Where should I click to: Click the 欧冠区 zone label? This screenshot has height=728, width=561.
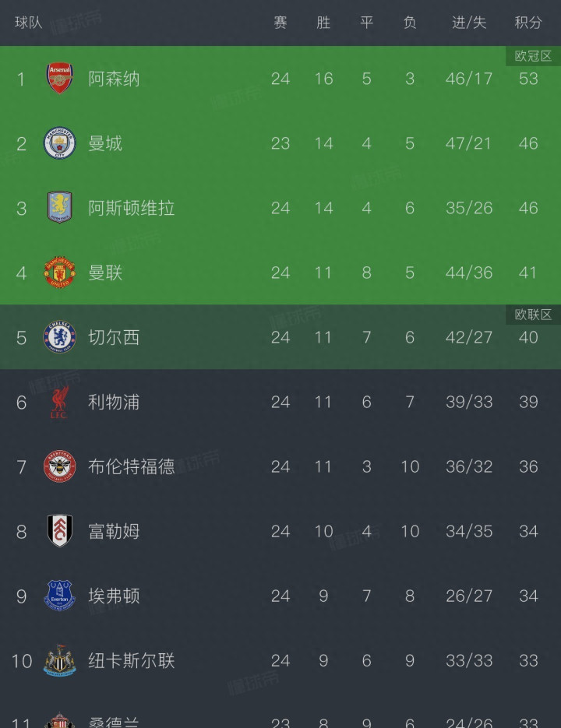tap(533, 56)
